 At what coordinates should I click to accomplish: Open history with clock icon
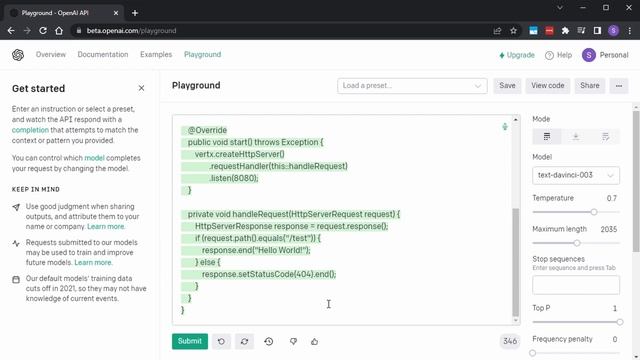pos(269,341)
